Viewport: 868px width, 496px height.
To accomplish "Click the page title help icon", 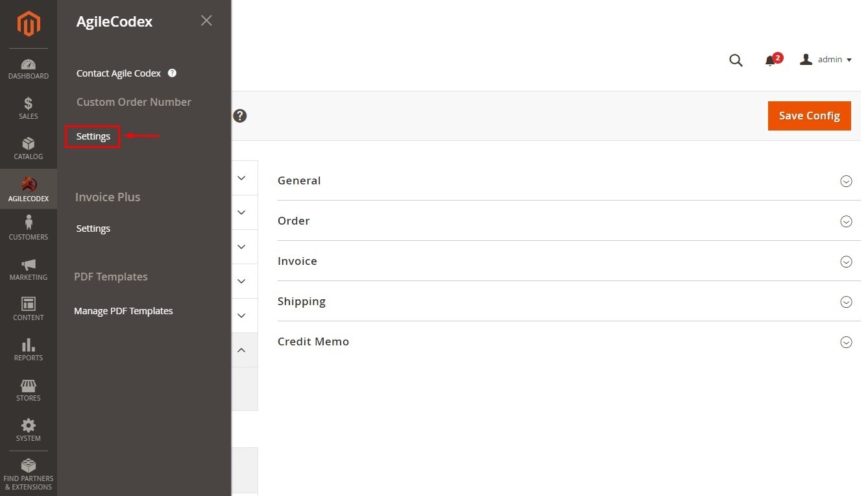I will [240, 116].
